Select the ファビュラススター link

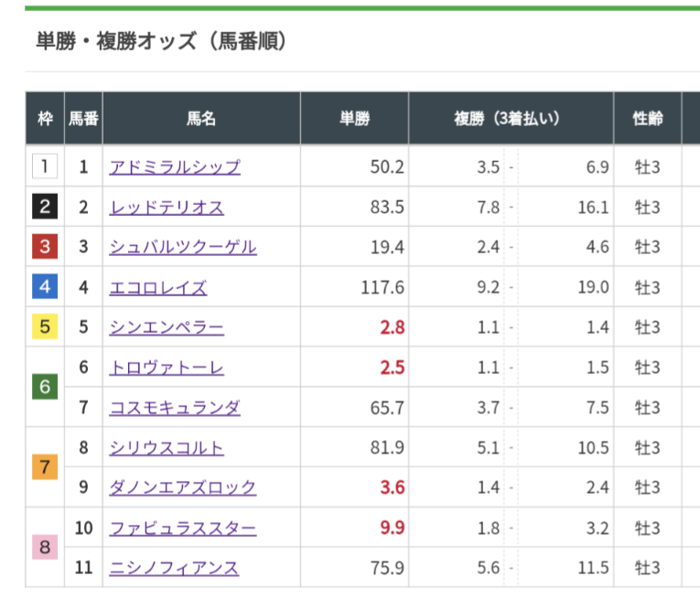coord(183,529)
